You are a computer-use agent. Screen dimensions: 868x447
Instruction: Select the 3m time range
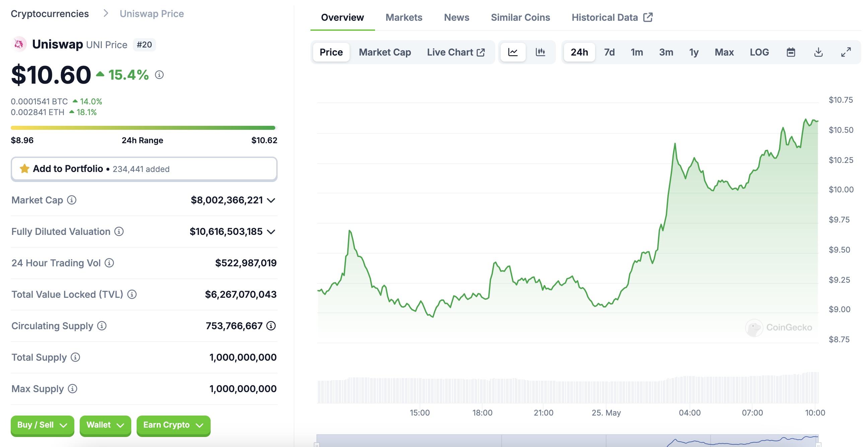666,52
